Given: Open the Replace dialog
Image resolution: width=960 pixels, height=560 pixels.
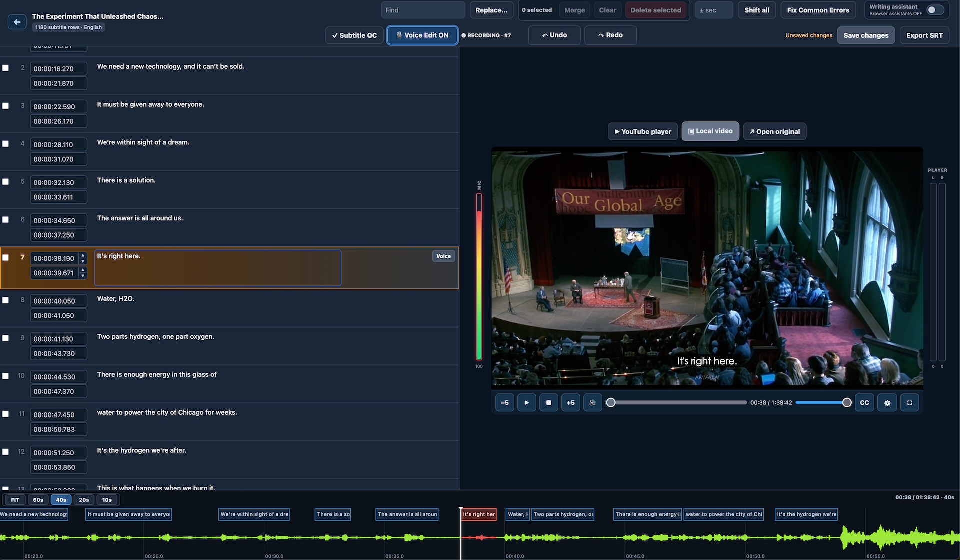Looking at the screenshot, I should [x=491, y=10].
